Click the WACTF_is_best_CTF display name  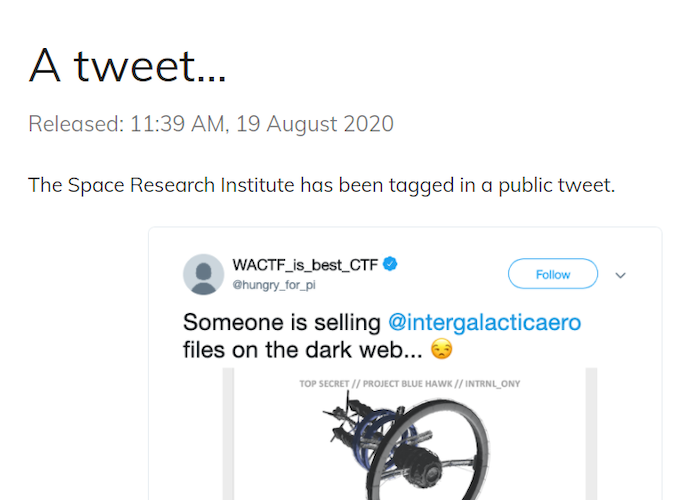click(305, 265)
